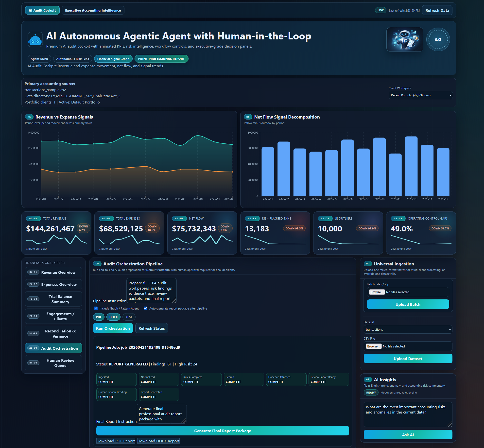Click the AG-RK badge on Risk-Flagged Txns card
484x448 pixels.
pos(252,218)
